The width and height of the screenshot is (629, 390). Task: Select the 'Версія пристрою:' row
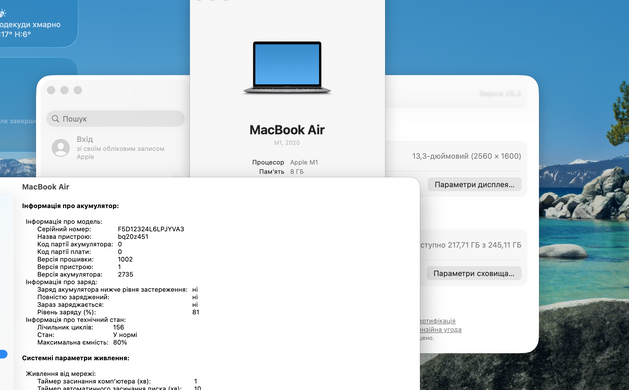[x=79, y=267]
